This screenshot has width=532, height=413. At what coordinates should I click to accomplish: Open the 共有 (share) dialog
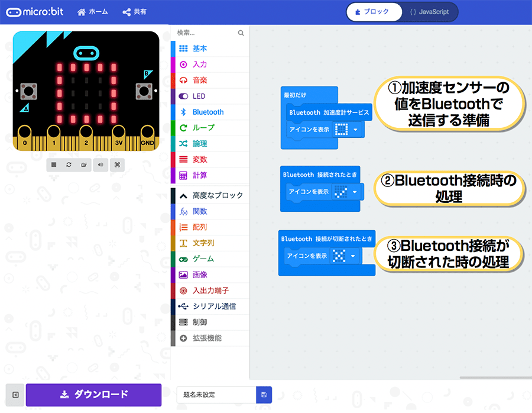(x=134, y=12)
